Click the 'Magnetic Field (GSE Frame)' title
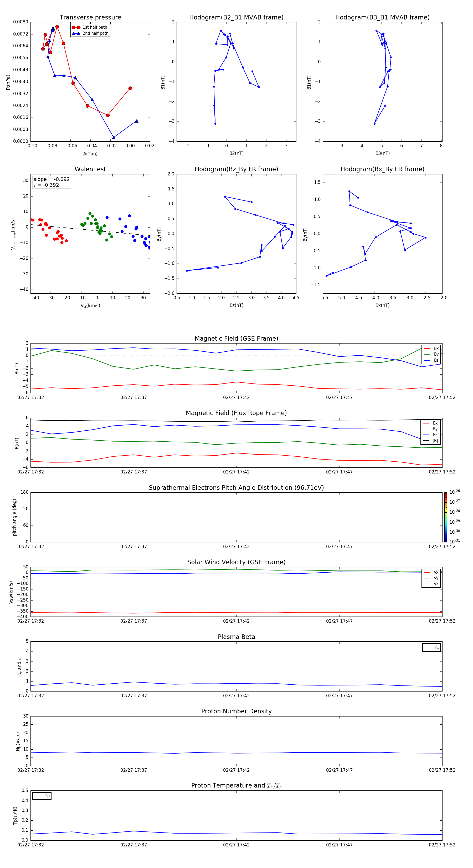 click(x=236, y=339)
